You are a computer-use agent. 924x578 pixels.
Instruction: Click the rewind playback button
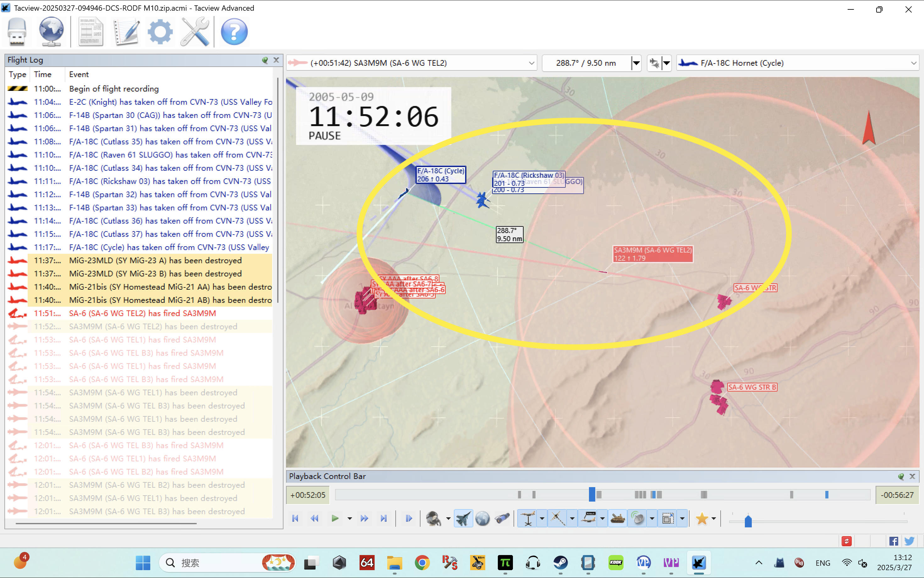point(314,518)
